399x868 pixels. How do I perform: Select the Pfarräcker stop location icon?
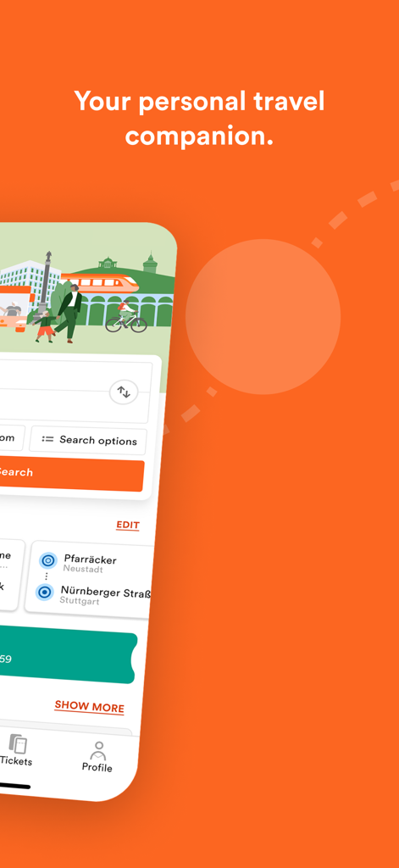click(x=48, y=560)
